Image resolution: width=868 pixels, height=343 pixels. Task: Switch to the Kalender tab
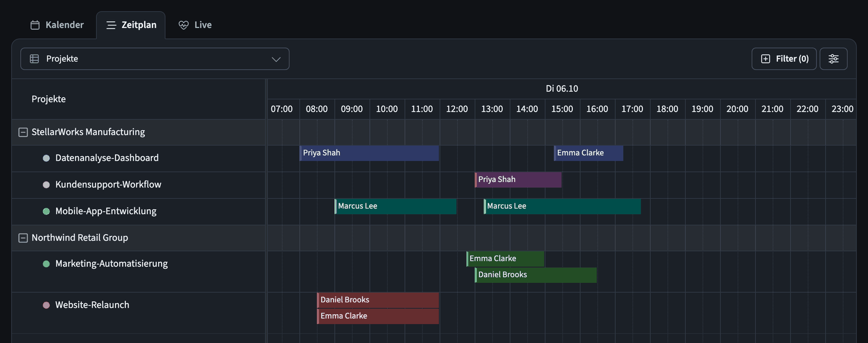pyautogui.click(x=57, y=25)
